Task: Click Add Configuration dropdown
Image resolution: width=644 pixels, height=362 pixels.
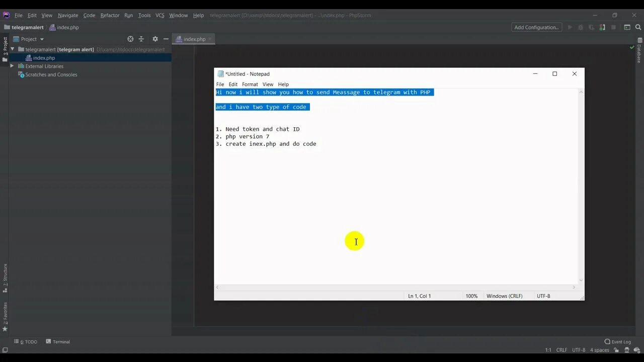Action: pos(536,27)
